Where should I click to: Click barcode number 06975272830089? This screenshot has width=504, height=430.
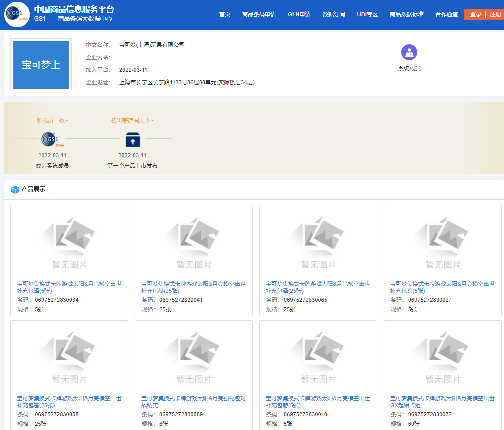tap(181, 415)
